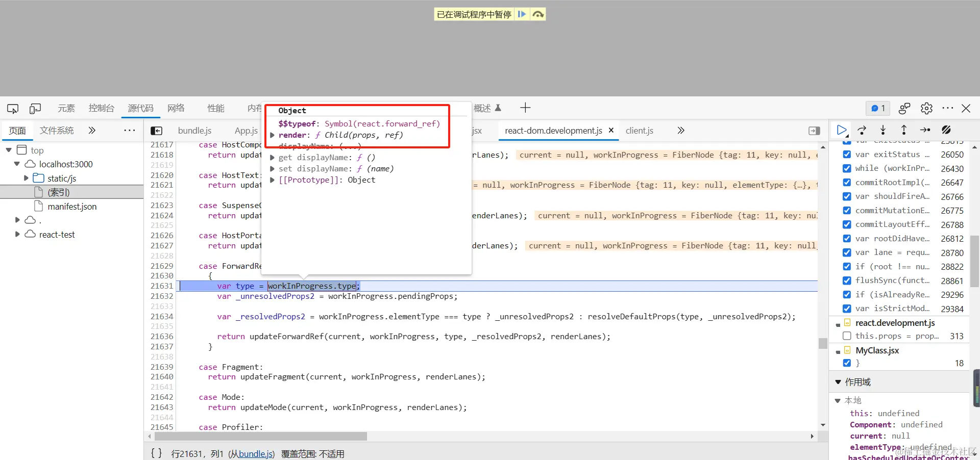Open the issues counter badge
Screen dimensions: 980x460
point(878,108)
